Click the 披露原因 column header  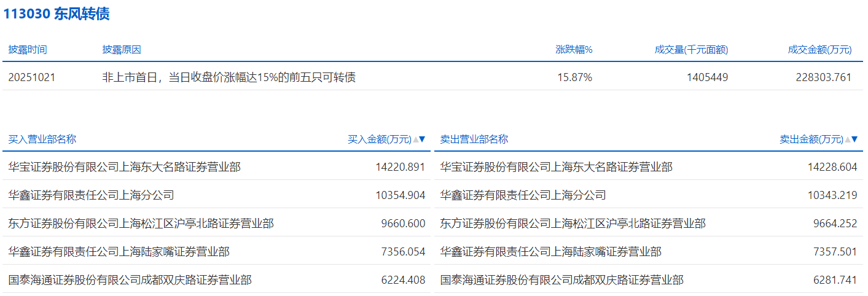[x=122, y=50]
